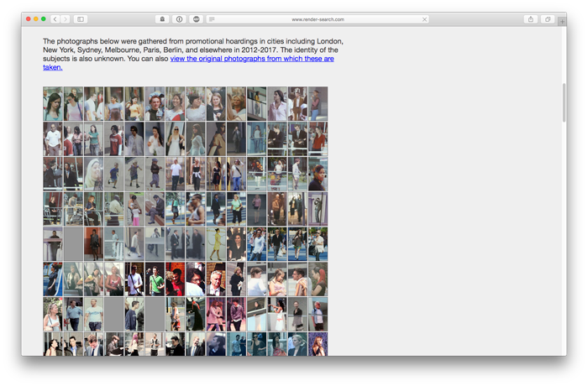The height and width of the screenshot is (386, 588).
Task: Open the ABP ad blocker icon
Action: pyautogui.click(x=196, y=19)
